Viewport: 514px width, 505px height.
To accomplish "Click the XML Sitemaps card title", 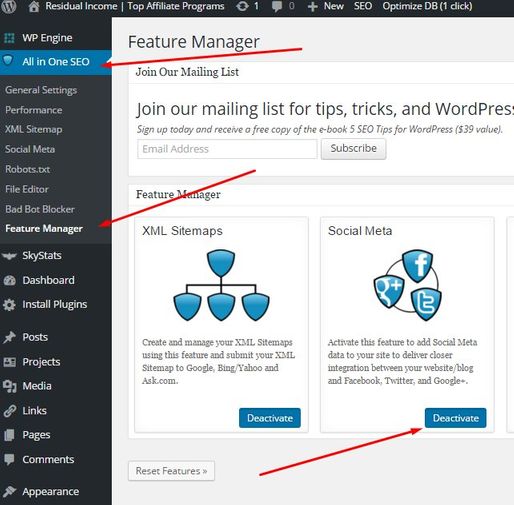I will point(182,231).
